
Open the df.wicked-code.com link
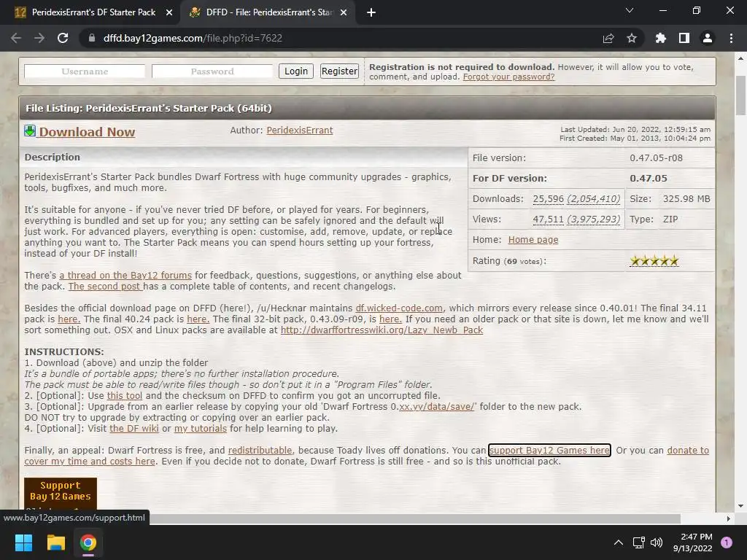point(399,308)
